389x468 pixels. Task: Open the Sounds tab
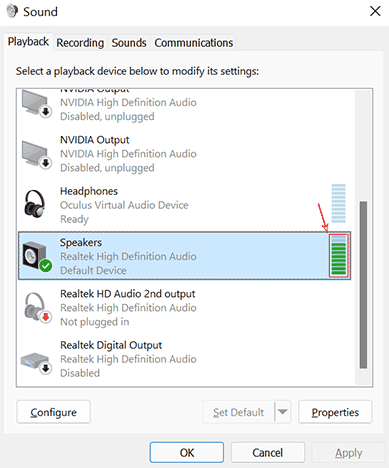tap(129, 43)
